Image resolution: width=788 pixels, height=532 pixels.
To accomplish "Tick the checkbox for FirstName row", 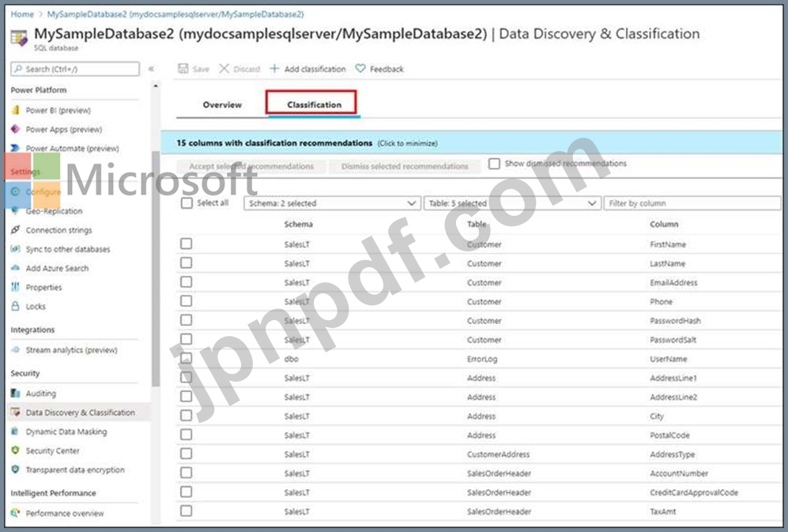I will pos(187,244).
